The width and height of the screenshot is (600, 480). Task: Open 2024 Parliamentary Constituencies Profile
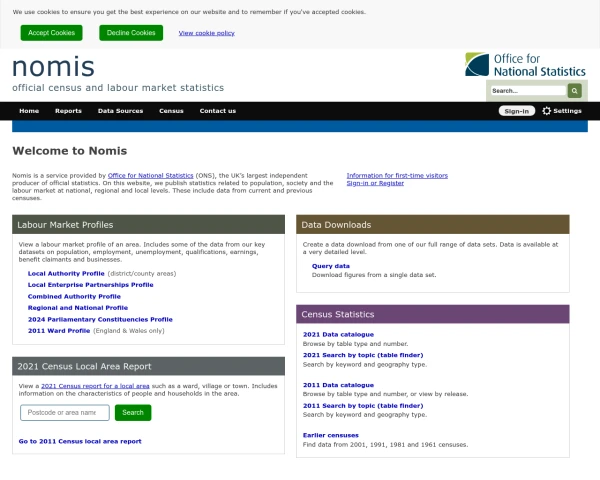tap(100, 319)
